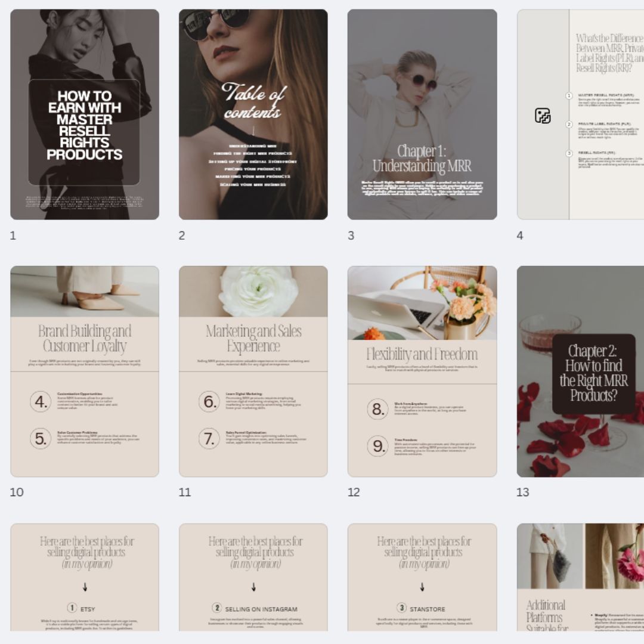
Task: Open the 'Selling on Instagram' page thumbnail
Action: pos(253,576)
